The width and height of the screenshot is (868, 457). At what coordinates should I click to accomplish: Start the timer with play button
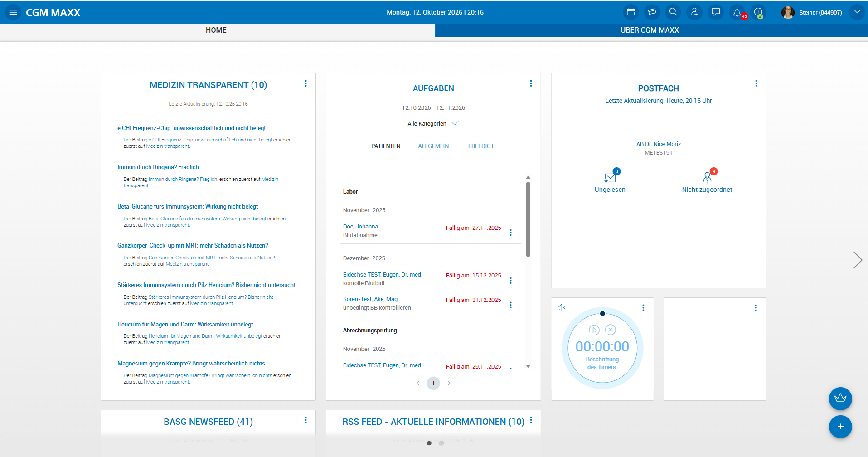point(594,330)
